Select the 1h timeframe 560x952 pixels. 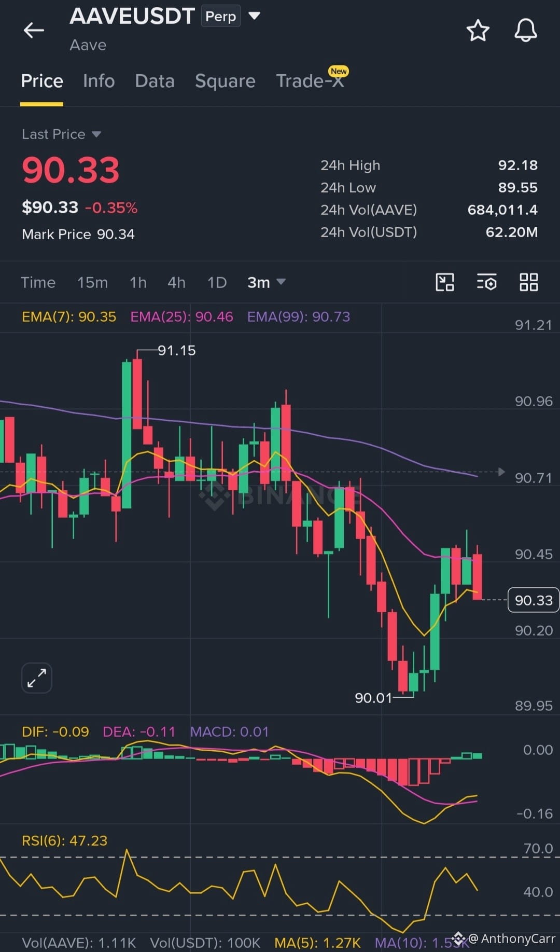pyautogui.click(x=138, y=282)
